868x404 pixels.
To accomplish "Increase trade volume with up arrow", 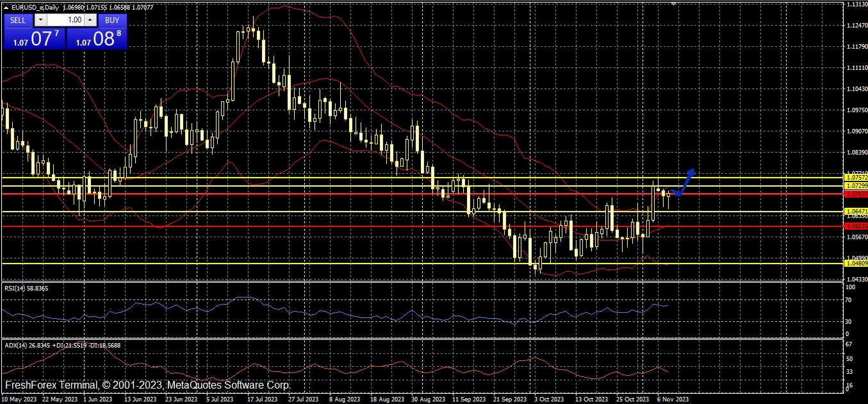I will click(x=90, y=20).
